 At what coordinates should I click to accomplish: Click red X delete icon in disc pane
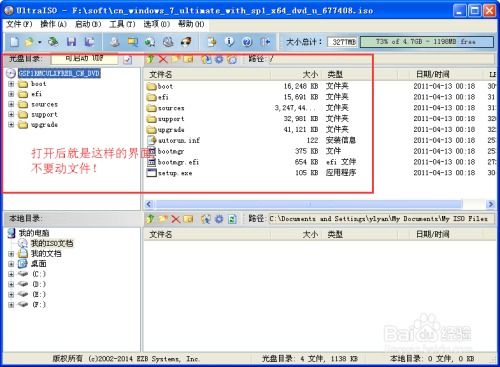(x=163, y=59)
